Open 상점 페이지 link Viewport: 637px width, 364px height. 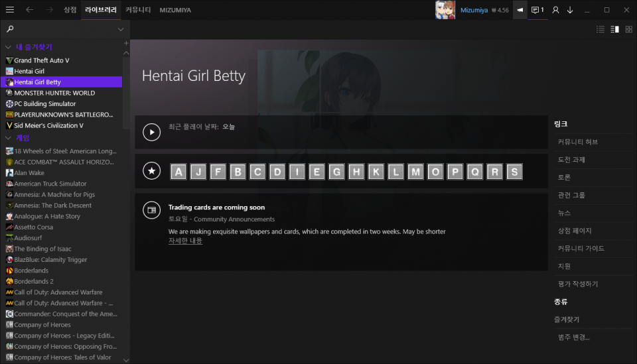pyautogui.click(x=575, y=231)
